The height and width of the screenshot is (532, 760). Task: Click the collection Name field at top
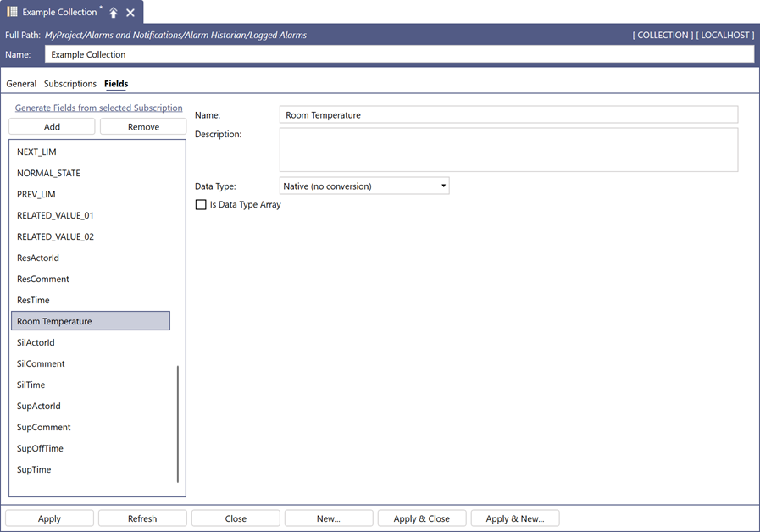tap(399, 54)
